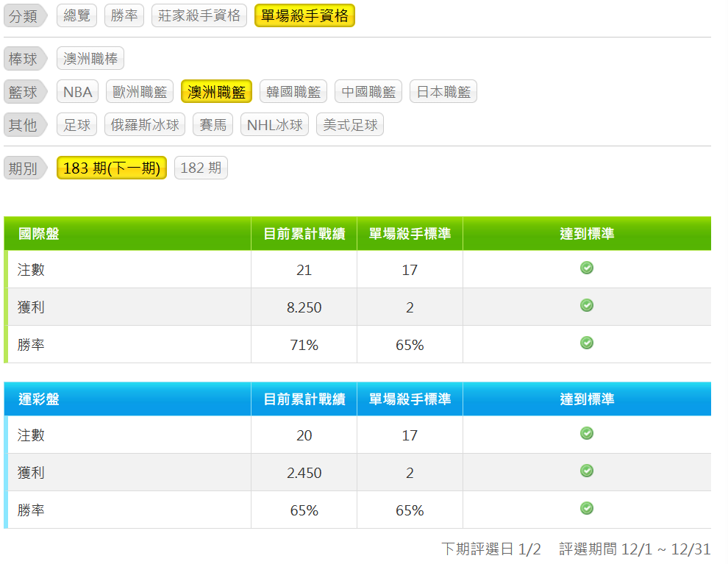Click green check icon for 國際盤 注數 row
This screenshot has height=564, width=728.
586,268
